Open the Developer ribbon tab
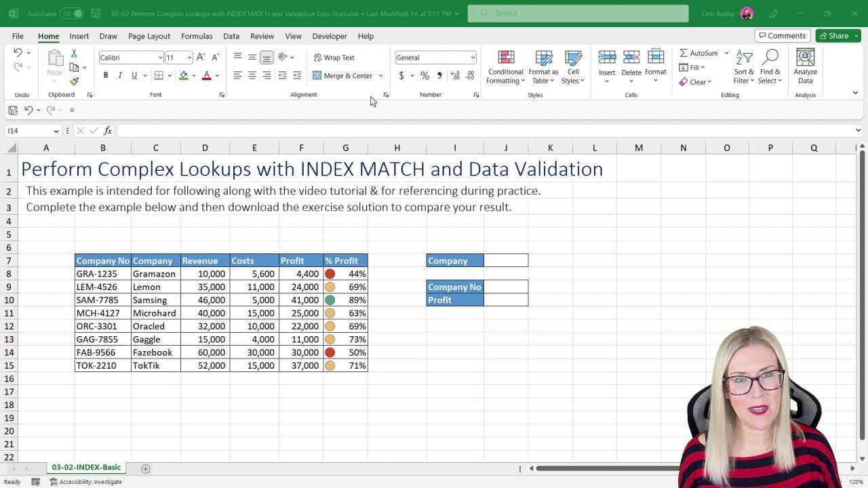The image size is (868, 488). 330,36
